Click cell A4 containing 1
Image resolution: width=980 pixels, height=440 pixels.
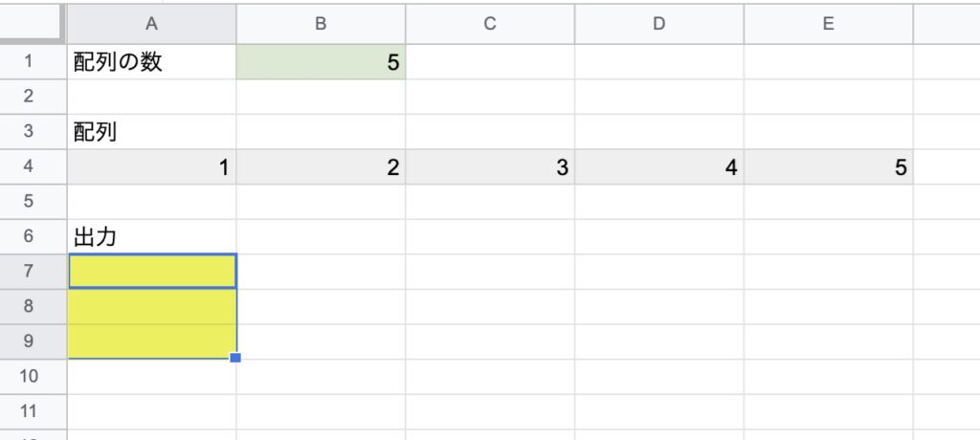coord(152,166)
